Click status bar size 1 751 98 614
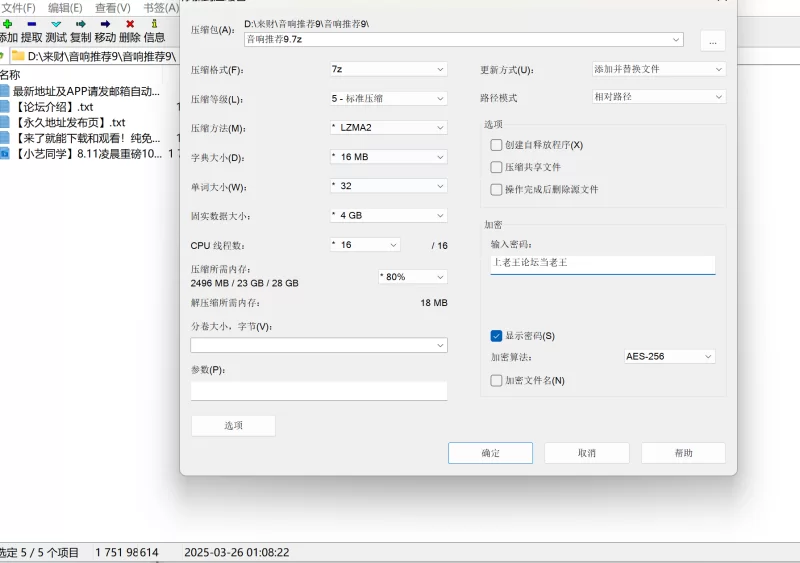This screenshot has width=800, height=563. pos(127,552)
